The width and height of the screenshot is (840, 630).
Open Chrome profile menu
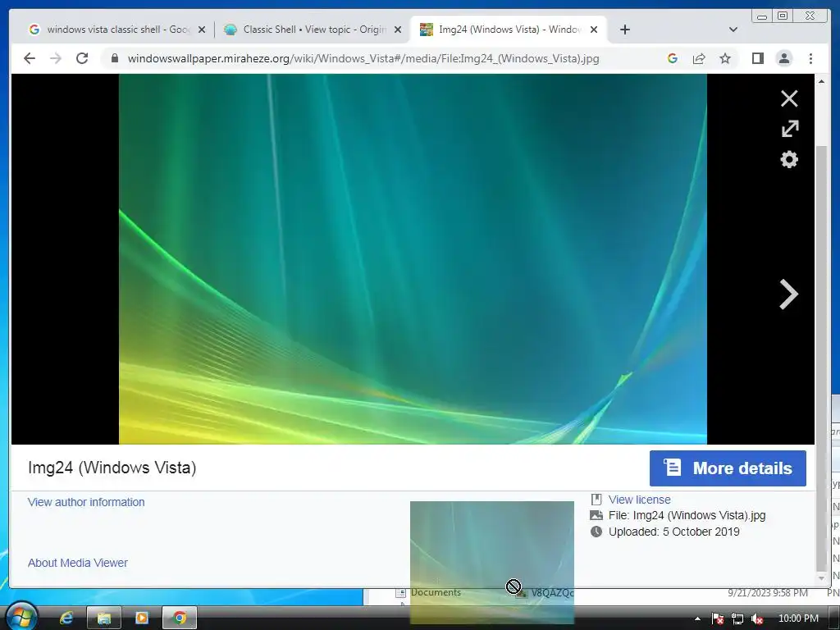point(783,58)
